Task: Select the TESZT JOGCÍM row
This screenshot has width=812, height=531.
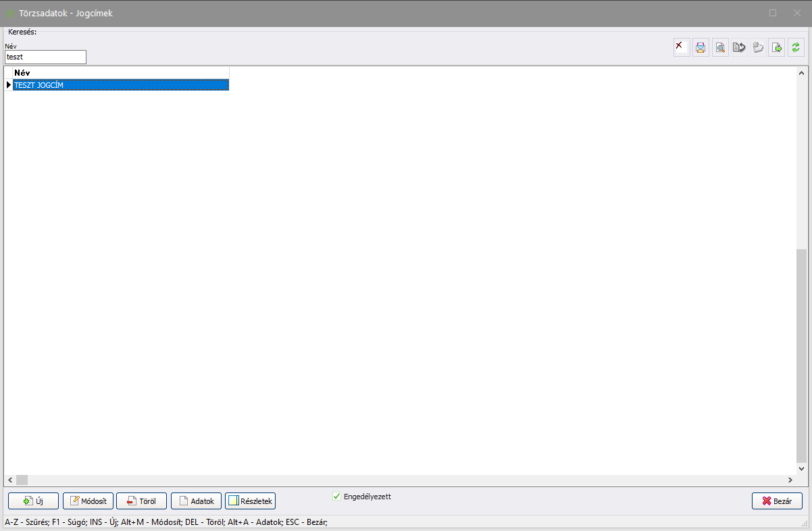Action: [x=121, y=85]
